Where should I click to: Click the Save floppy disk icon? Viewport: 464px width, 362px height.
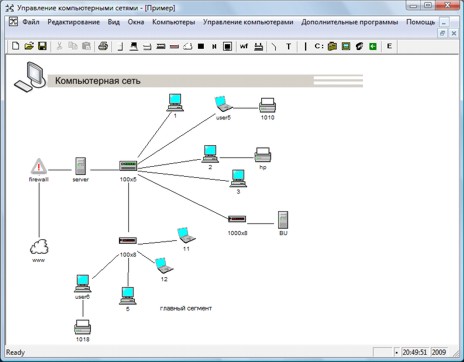[42, 46]
